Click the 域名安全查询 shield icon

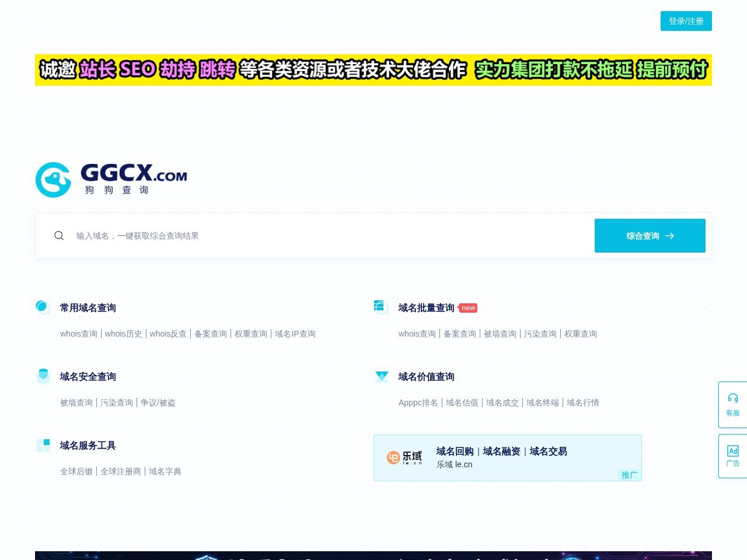tap(43, 376)
